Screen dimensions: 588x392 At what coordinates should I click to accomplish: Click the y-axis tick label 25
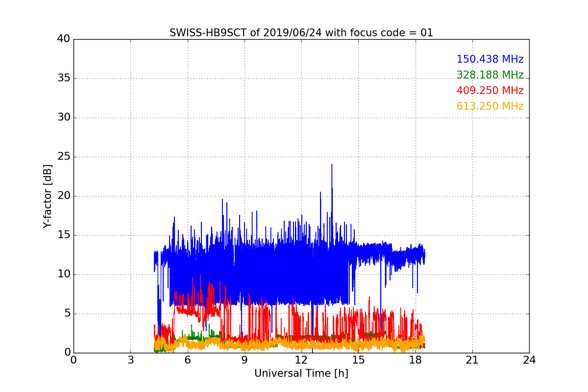click(63, 157)
